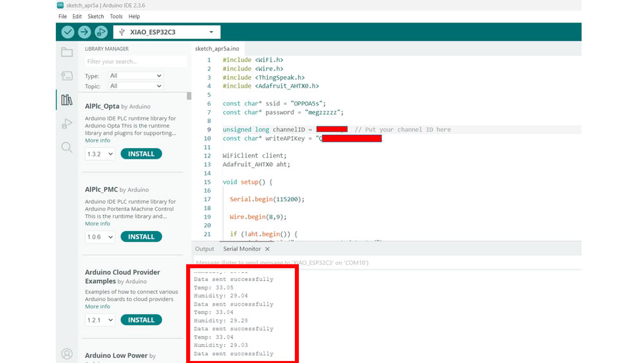The height and width of the screenshot is (363, 644).
Task: Open the Debug sidebar icon
Action: tap(67, 123)
